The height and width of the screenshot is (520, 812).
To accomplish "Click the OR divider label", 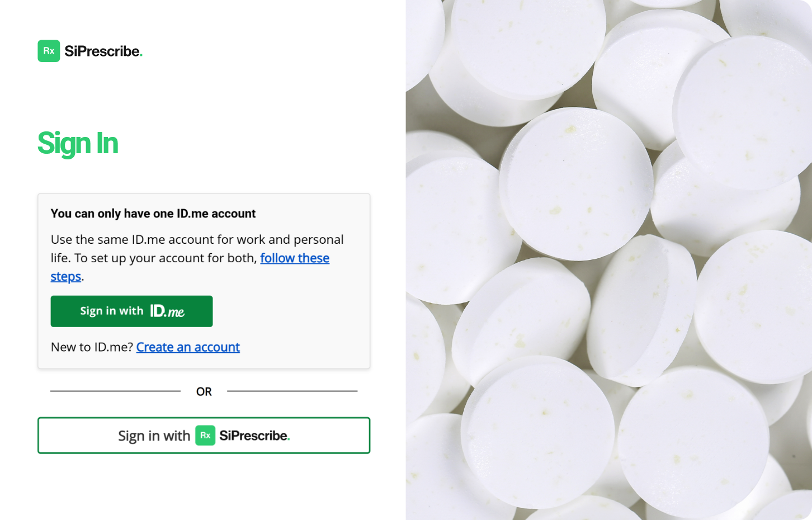I will (204, 391).
